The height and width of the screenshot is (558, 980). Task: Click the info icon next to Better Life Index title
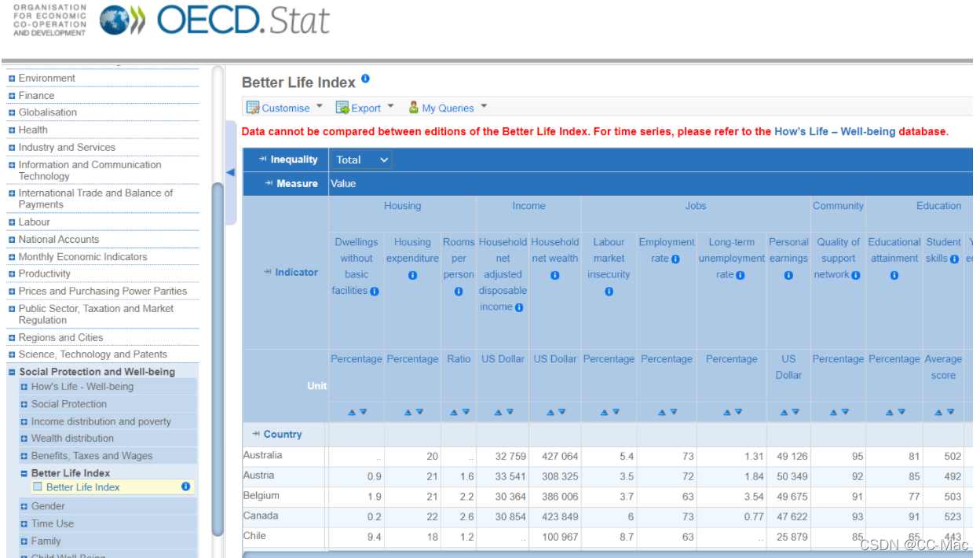[364, 78]
